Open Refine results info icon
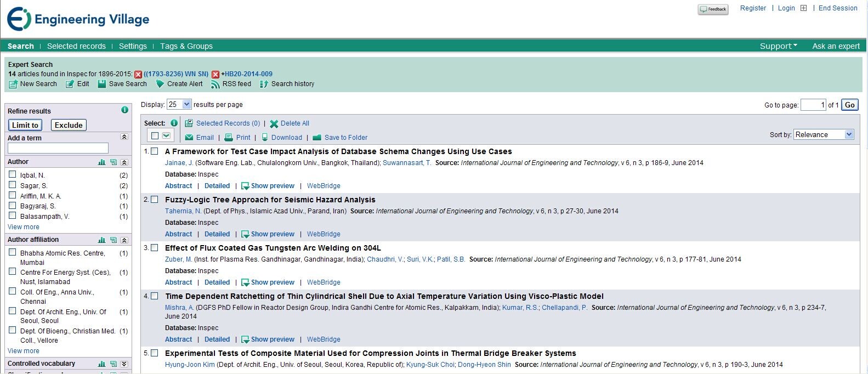The width and height of the screenshot is (868, 374). coord(124,110)
